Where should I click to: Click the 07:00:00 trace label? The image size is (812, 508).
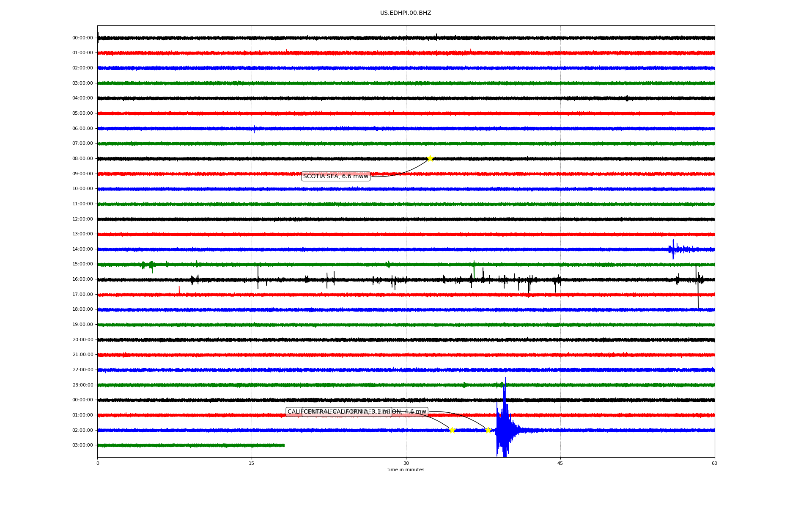click(82, 144)
